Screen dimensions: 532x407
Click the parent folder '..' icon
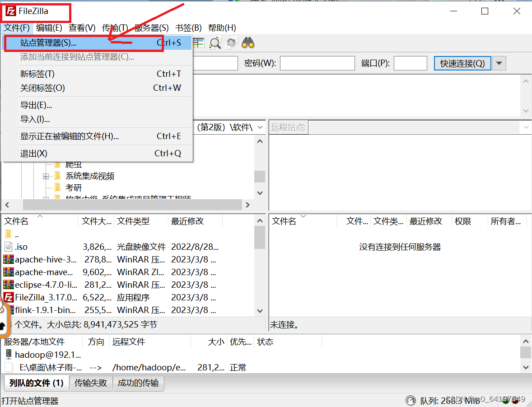[x=8, y=234]
